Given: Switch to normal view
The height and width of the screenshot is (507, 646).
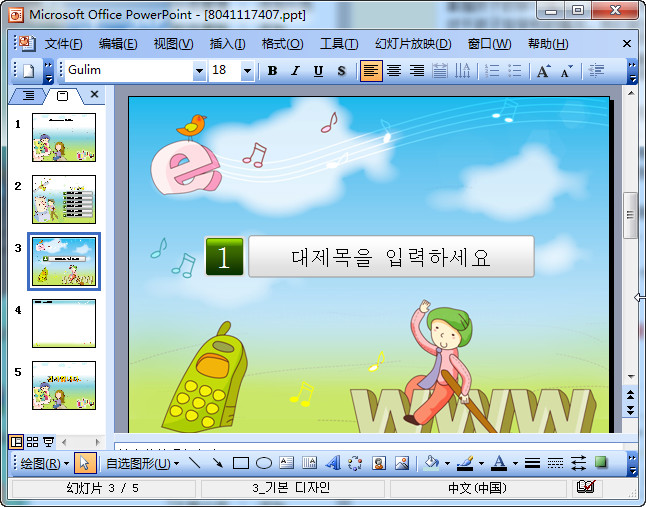Looking at the screenshot, I should pyautogui.click(x=16, y=442).
